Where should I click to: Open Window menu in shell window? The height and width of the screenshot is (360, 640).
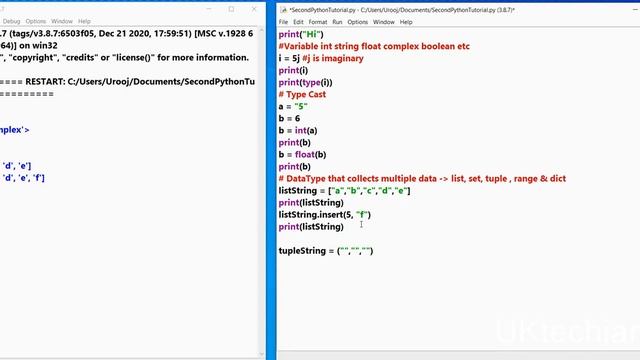click(62, 21)
